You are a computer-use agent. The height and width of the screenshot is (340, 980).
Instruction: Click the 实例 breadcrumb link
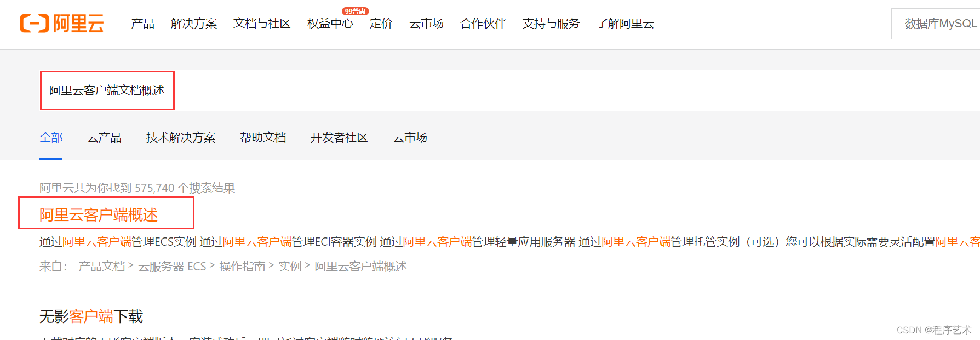click(290, 267)
